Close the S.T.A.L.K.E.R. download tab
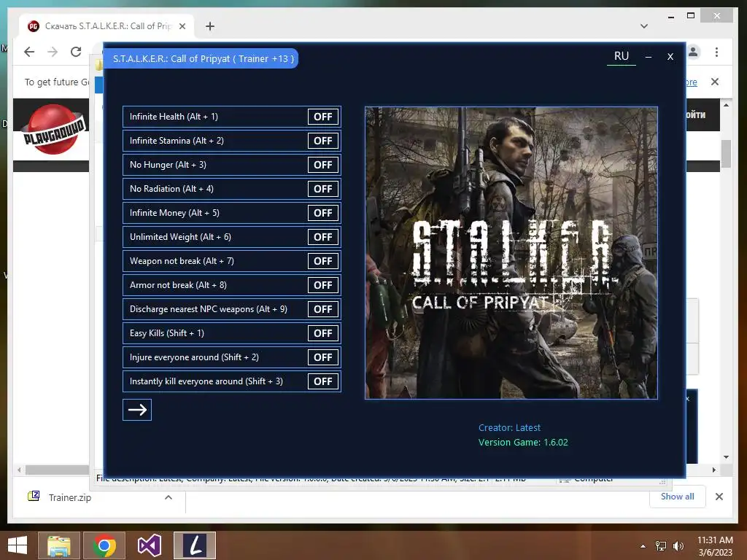Image resolution: width=747 pixels, height=560 pixels. pyautogui.click(x=182, y=26)
